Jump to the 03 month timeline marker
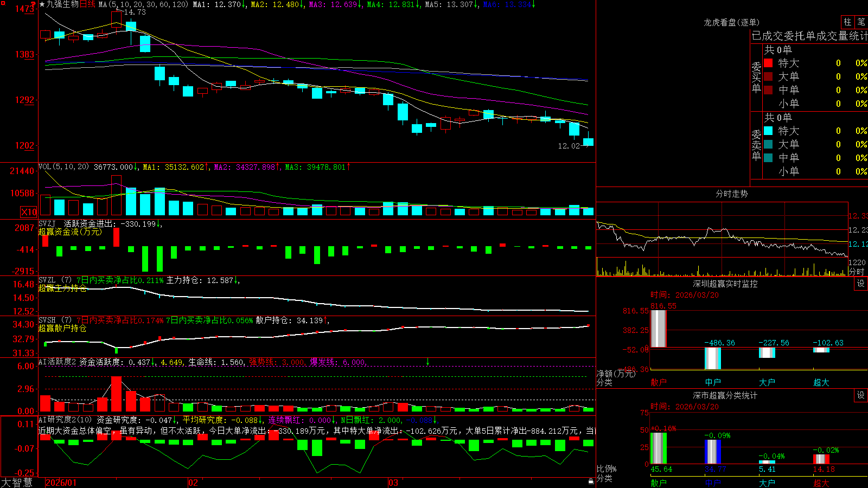 coord(393,483)
